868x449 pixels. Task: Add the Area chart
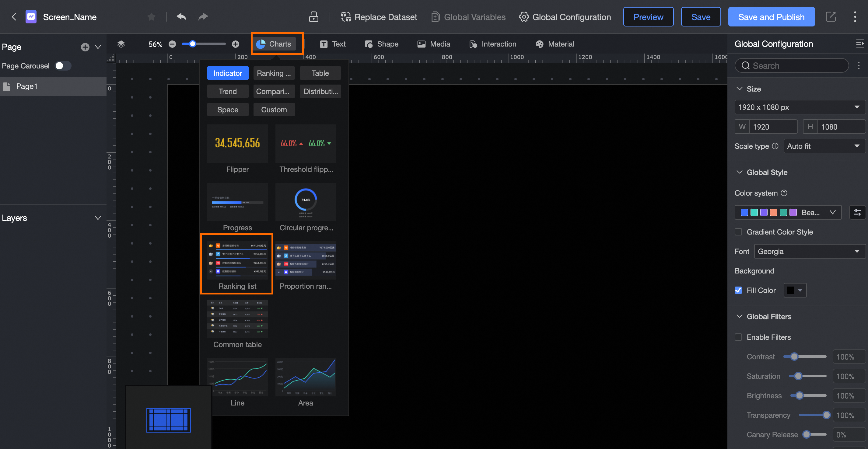[x=306, y=383]
